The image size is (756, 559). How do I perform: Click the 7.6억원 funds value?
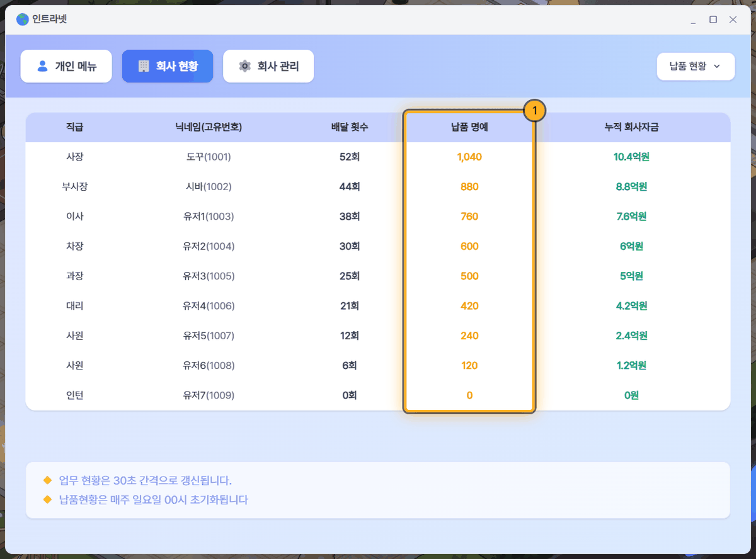pyautogui.click(x=632, y=217)
